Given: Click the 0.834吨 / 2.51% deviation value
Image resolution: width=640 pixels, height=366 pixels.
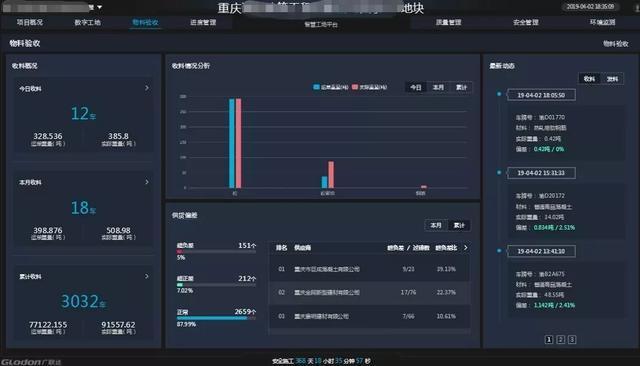Looking at the screenshot, I should tap(554, 227).
